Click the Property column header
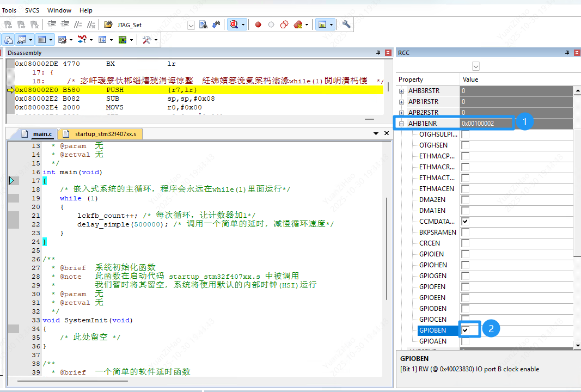 pyautogui.click(x=411, y=79)
